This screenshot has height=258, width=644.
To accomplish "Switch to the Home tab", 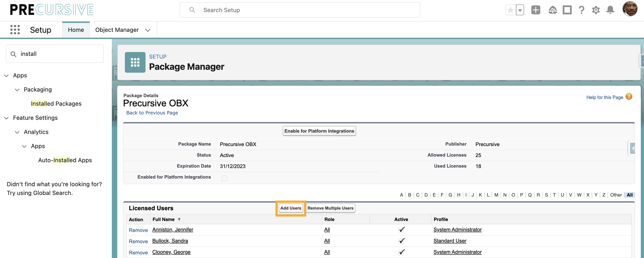I will 76,30.
